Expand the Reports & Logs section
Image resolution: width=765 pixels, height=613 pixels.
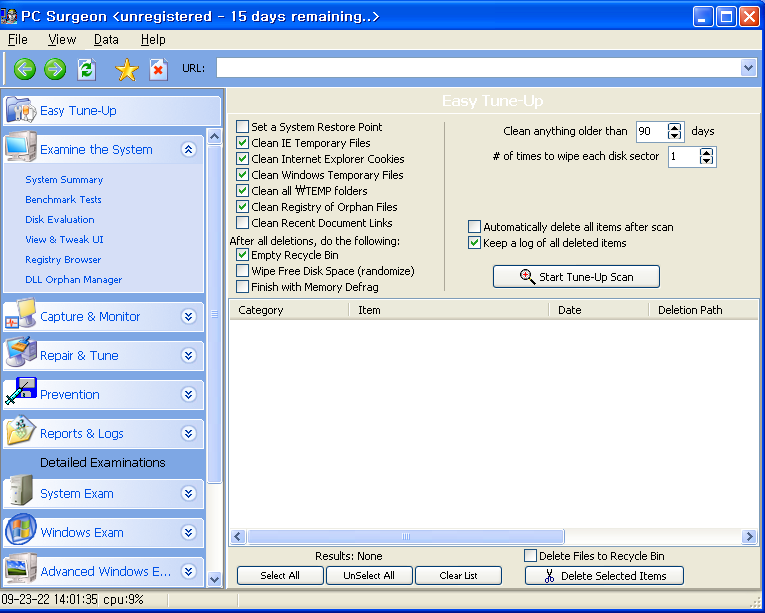[189, 433]
